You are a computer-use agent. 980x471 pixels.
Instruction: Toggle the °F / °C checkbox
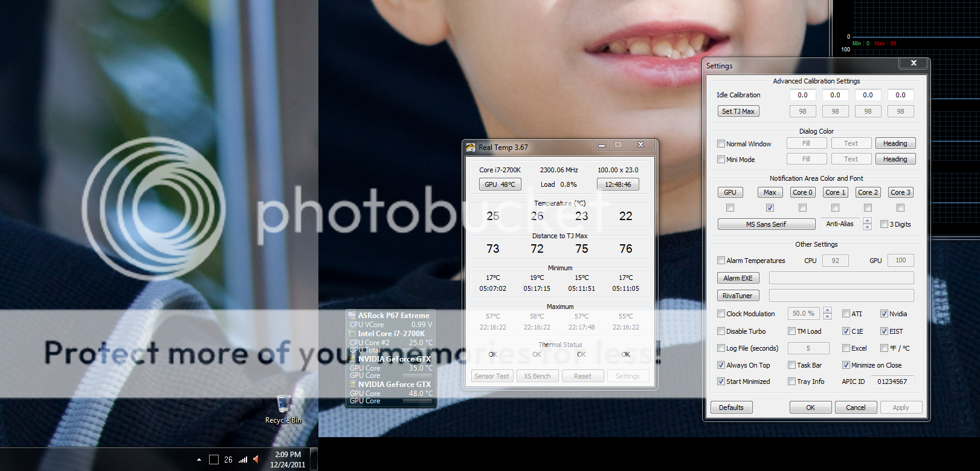pos(884,348)
